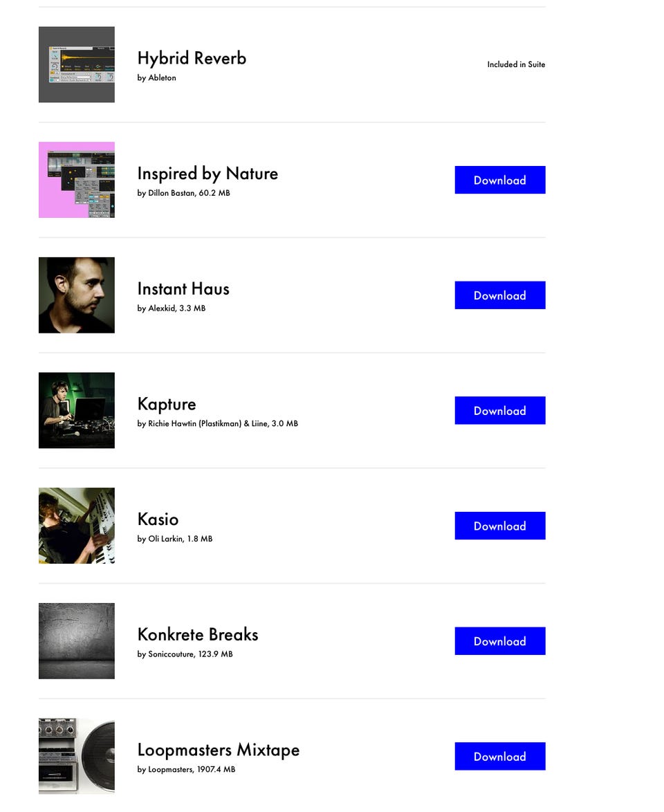
Task: Download the Loopmasters Mixtape pack
Action: 499,756
